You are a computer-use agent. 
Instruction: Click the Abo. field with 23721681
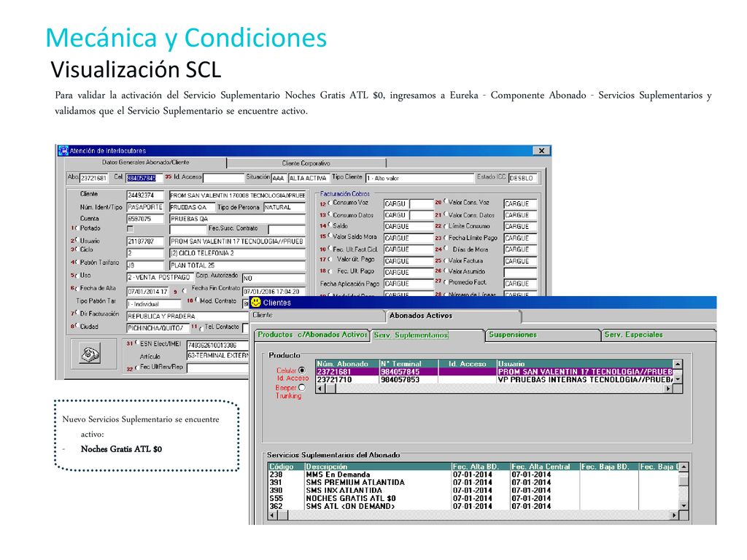click(x=94, y=178)
